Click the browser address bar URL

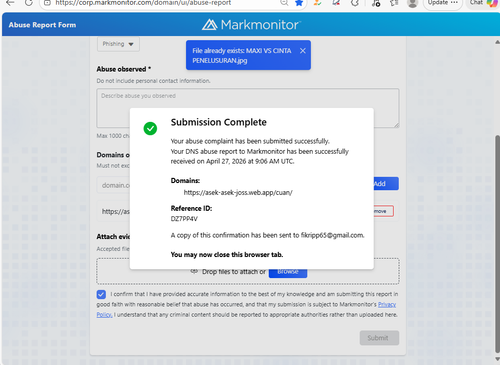point(143,3)
